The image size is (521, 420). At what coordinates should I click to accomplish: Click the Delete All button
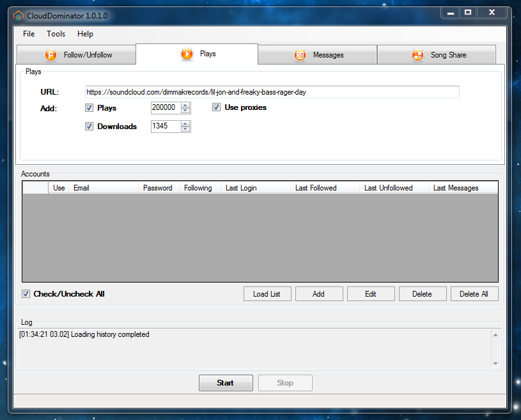[x=474, y=293]
